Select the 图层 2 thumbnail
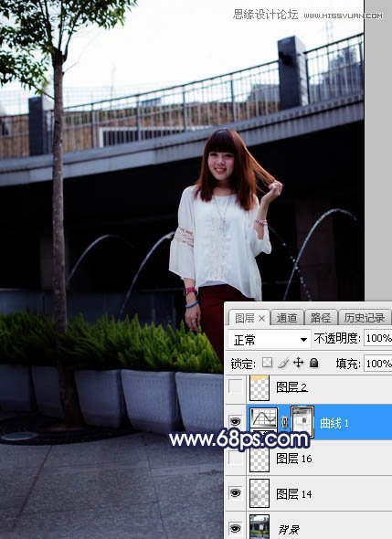Viewport: 392px width, 539px height. (x=260, y=387)
